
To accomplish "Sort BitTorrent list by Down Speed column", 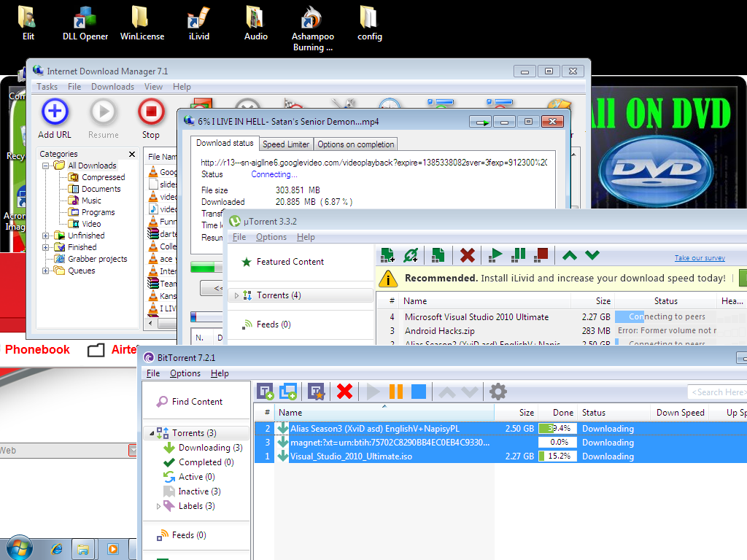I will (x=680, y=413).
